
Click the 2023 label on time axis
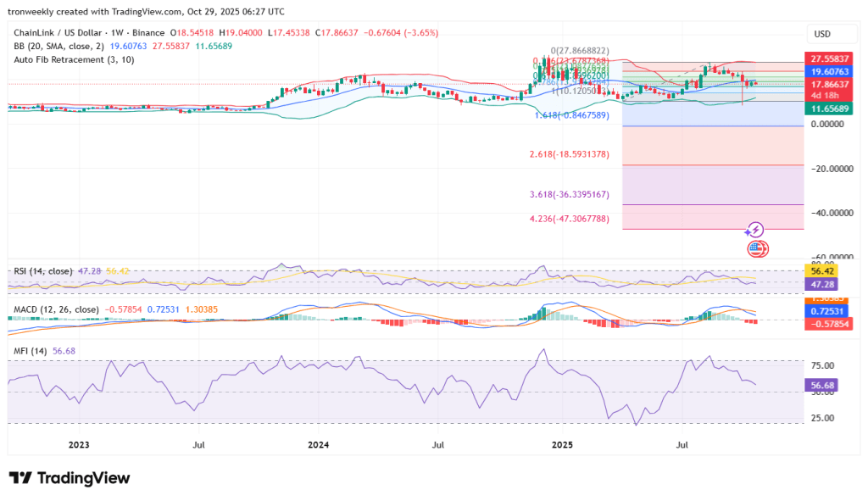coord(79,444)
